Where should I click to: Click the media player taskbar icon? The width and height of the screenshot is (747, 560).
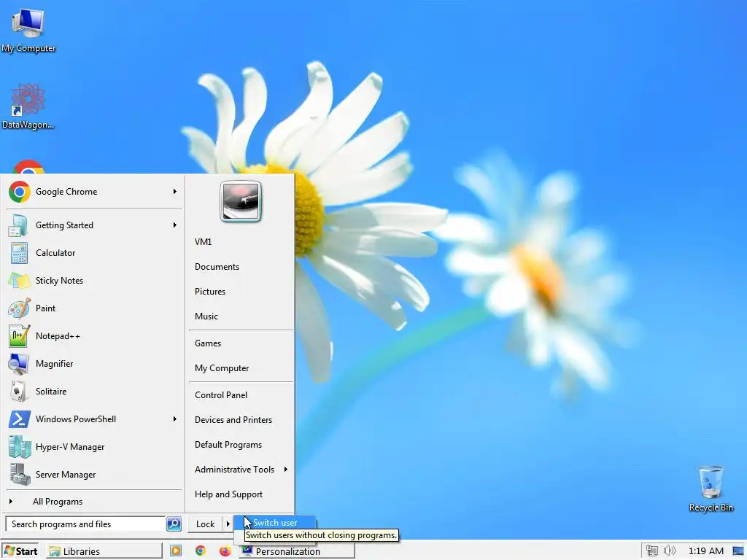(x=176, y=551)
